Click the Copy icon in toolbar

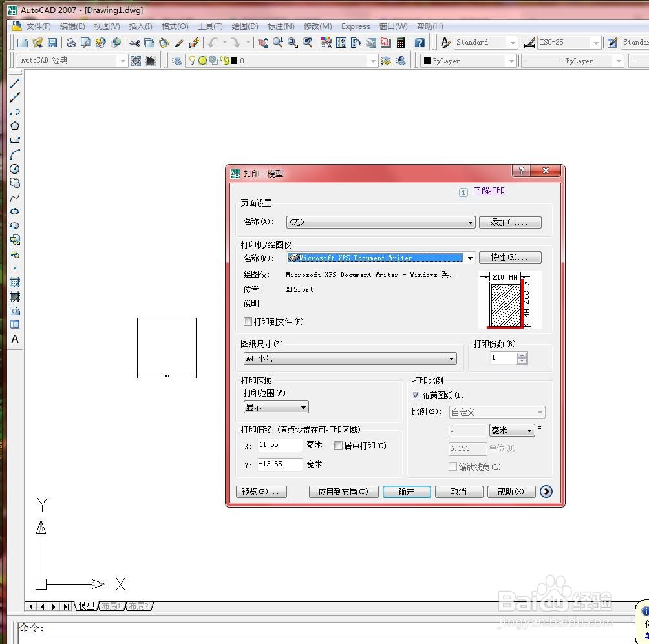coord(149,43)
